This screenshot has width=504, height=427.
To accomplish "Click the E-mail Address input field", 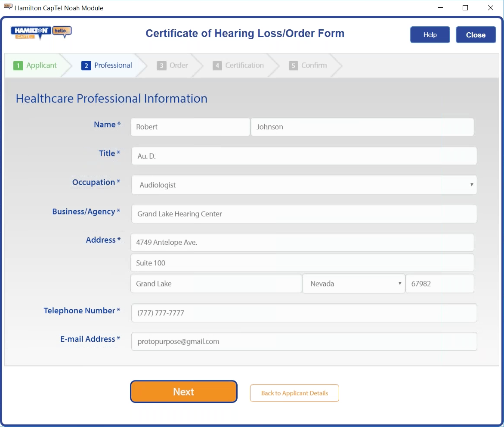I will 304,341.
